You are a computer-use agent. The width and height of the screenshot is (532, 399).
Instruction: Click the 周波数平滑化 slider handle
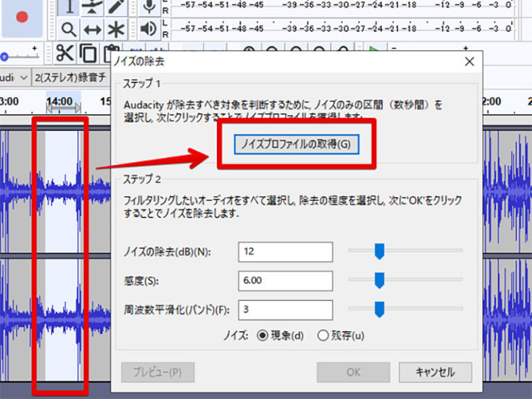(x=380, y=310)
